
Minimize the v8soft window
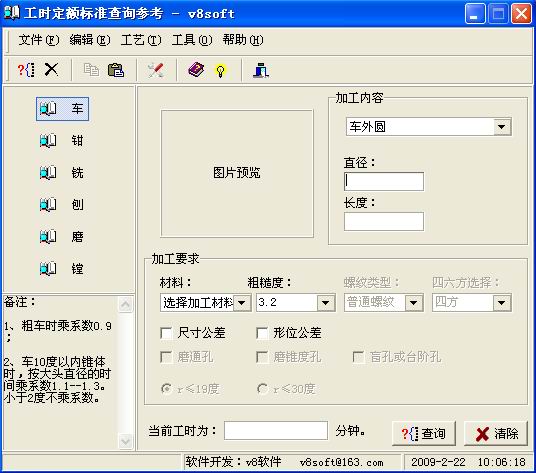tap(475, 14)
